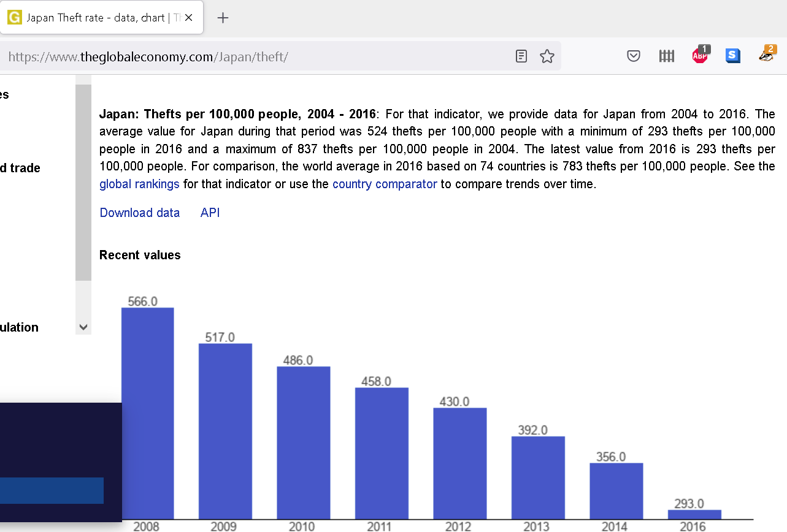Open the Pocket save icon
The image size is (787, 532).
(x=634, y=56)
